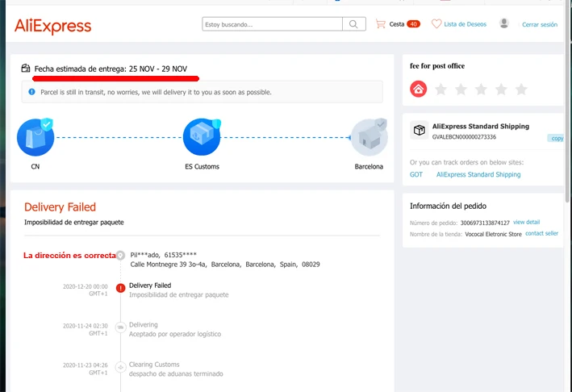
Task: Click 'Aceptado por operador logístico' text
Action: 175,334
